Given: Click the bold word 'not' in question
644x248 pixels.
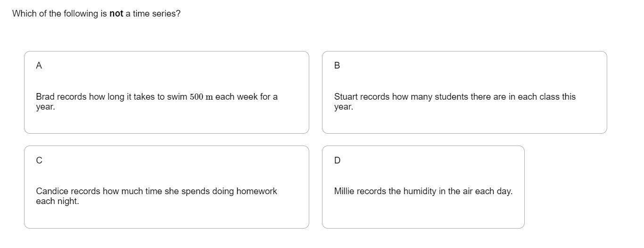Looking at the screenshot, I should pos(116,14).
